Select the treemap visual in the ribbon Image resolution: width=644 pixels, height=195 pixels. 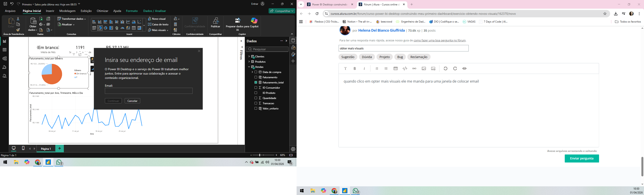(111, 28)
